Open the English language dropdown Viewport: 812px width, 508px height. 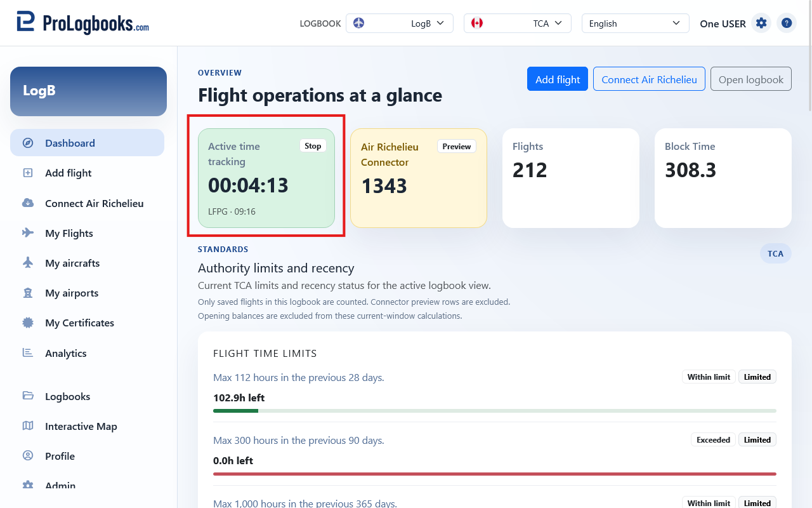pyautogui.click(x=636, y=23)
